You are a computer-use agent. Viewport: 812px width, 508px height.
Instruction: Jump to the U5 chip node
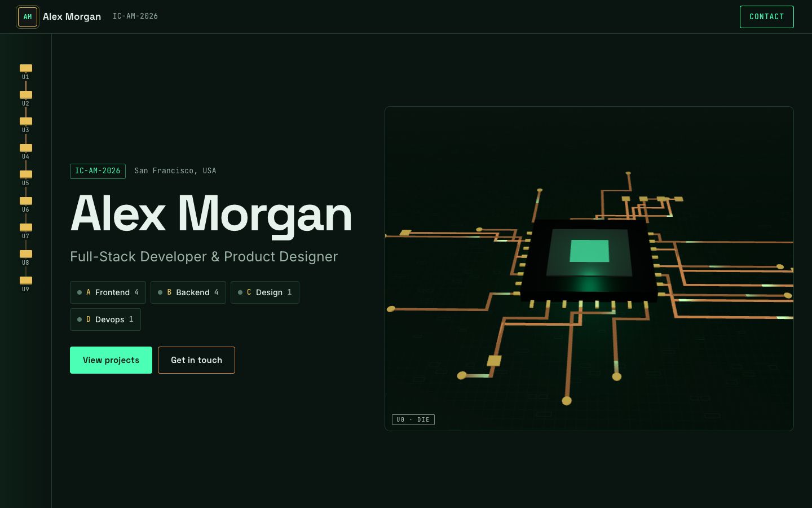(26, 178)
